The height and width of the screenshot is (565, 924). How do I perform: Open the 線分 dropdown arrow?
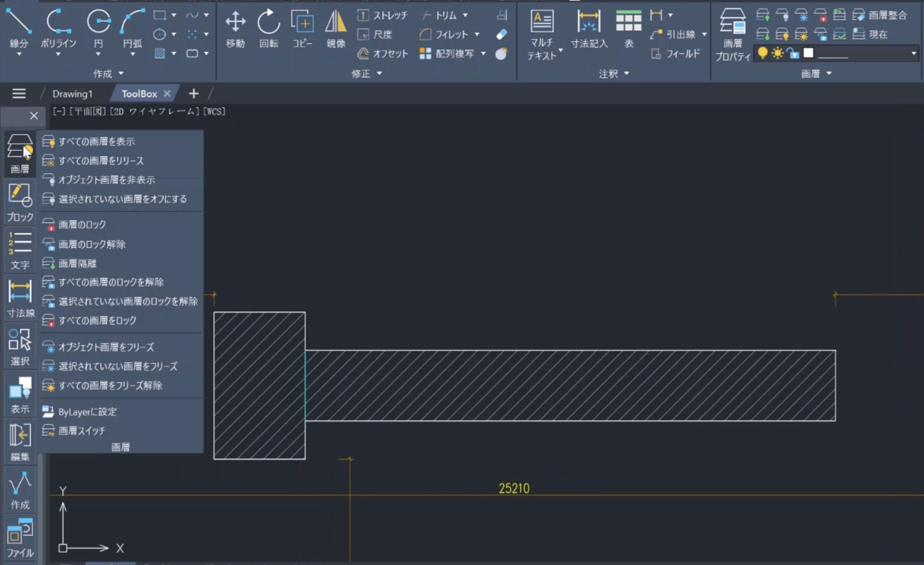coord(19,54)
